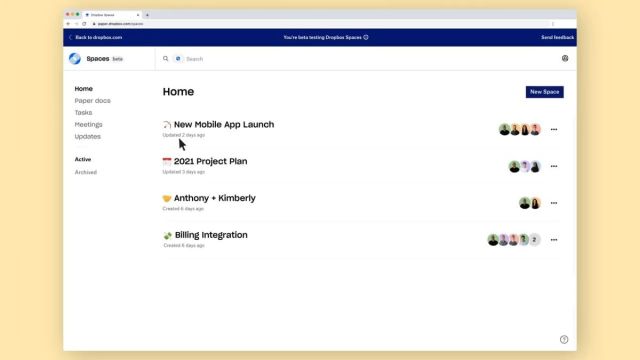The height and width of the screenshot is (360, 640).
Task: Open more options for Billing Integration
Action: [554, 240]
